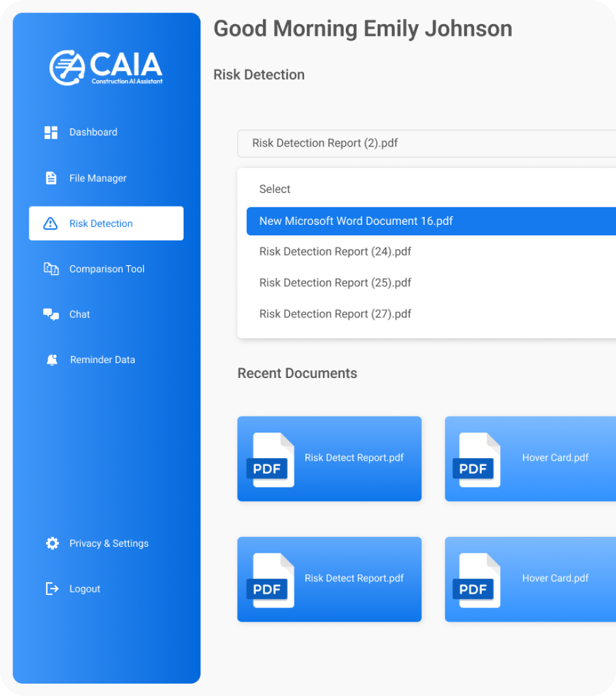Click the Chat bubbles icon
This screenshot has height=696, width=616.
(51, 314)
